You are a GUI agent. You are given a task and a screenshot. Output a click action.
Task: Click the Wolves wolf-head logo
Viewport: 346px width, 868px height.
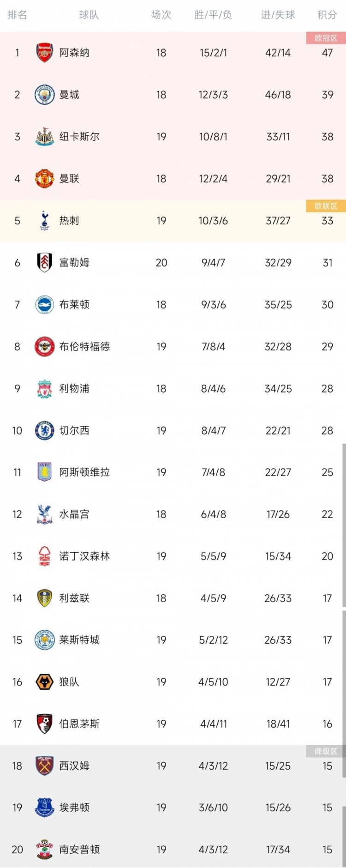pos(45,682)
